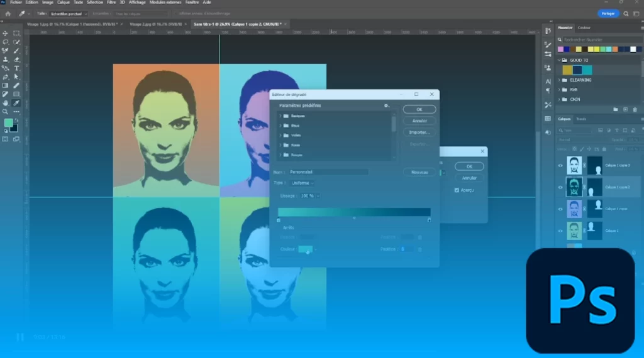
Task: Open the Lissage percentage dropdown arrow
Action: pos(318,196)
